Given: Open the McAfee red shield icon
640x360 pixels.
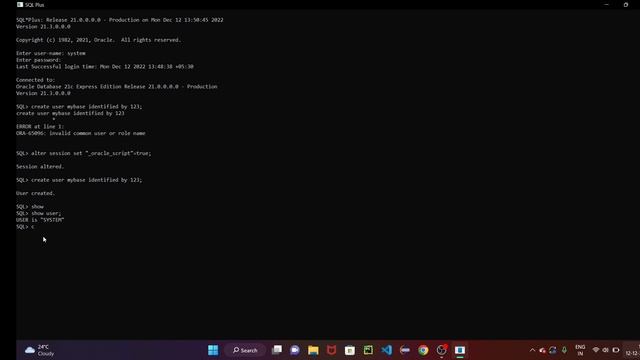Looking at the screenshot, I should click(331, 350).
